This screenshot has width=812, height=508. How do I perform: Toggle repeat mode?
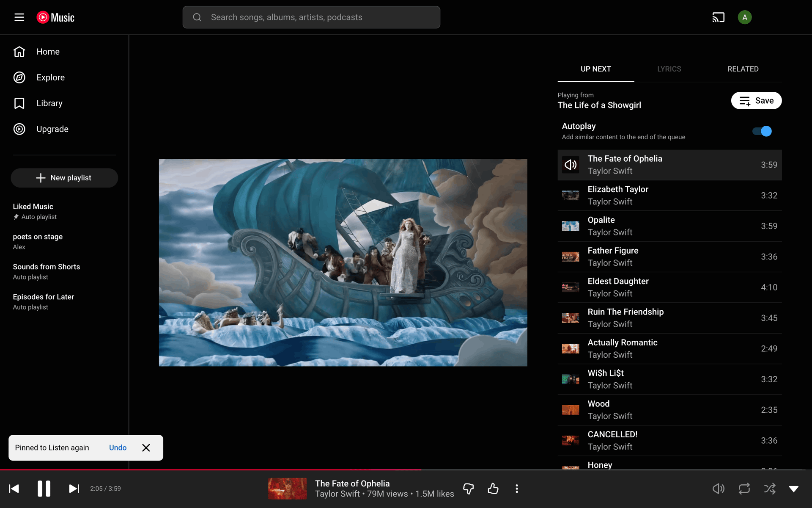point(744,489)
